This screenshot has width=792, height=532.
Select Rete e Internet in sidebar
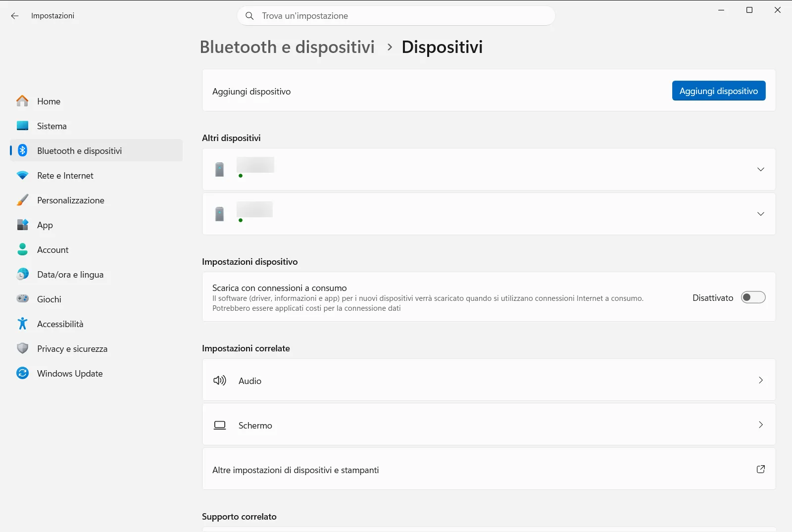tap(97, 175)
